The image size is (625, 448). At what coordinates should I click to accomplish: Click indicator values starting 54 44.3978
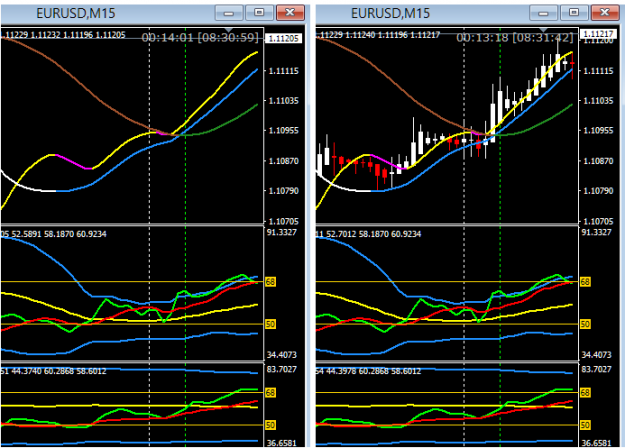368,371
